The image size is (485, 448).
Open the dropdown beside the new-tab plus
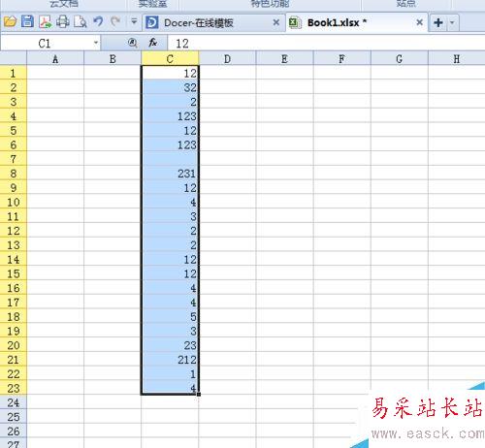pos(452,22)
